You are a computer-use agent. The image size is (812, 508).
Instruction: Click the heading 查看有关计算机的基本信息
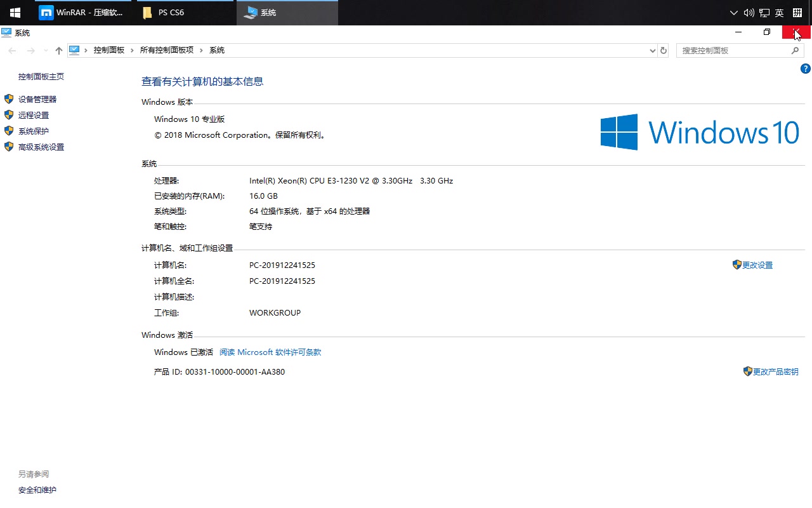coord(202,81)
